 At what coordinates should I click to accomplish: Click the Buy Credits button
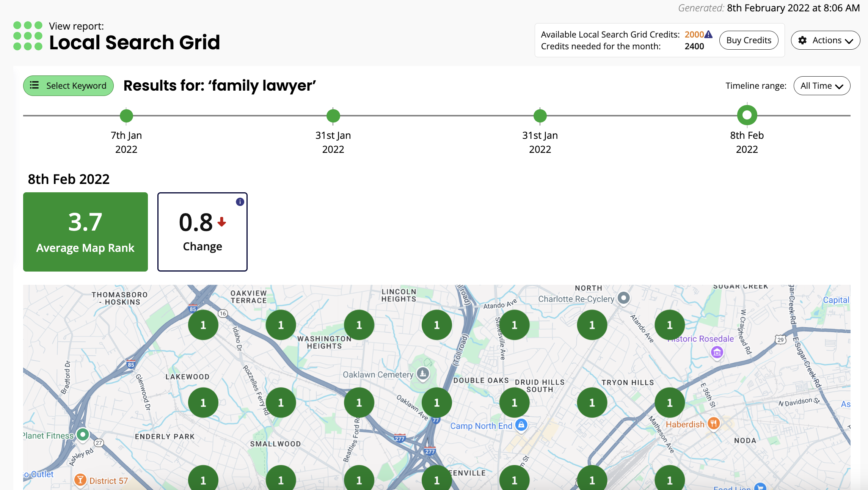(749, 40)
